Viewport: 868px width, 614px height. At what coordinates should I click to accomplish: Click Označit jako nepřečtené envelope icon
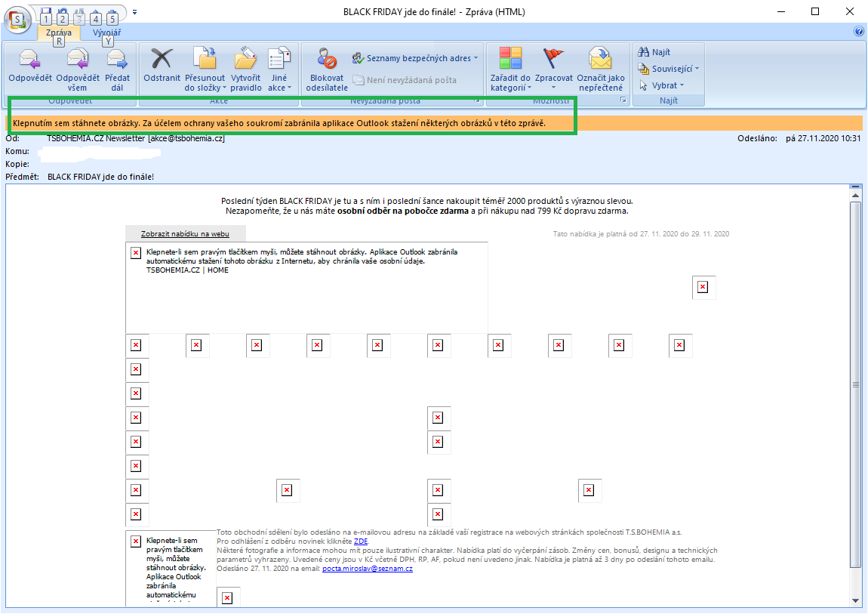coord(600,59)
